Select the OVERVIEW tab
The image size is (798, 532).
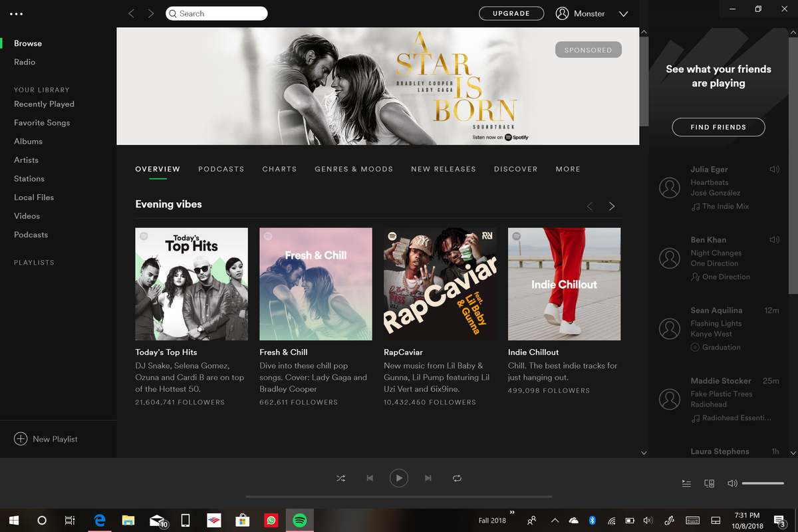(158, 169)
